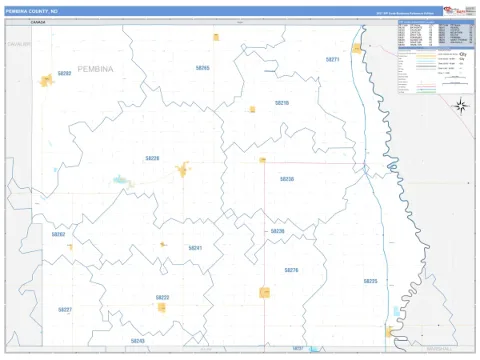This screenshot has height=360, width=480.
Task: Click the Pembina County, ND title
Action: [x=32, y=11]
